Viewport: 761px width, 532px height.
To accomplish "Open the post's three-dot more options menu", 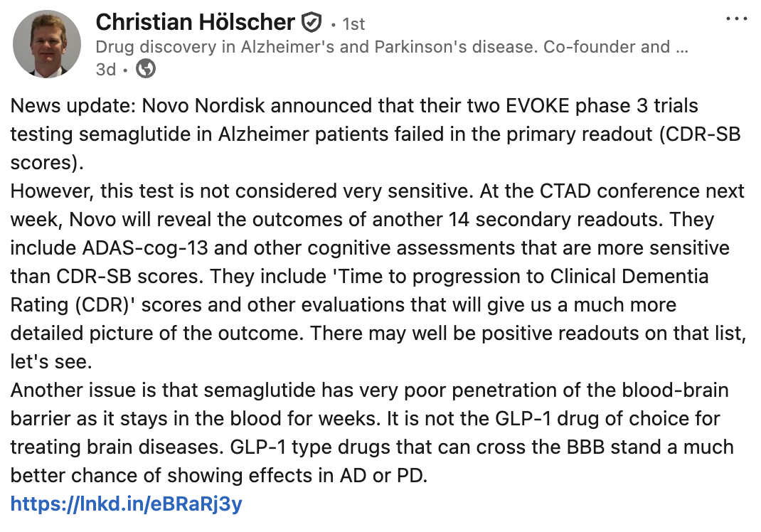I will (737, 18).
